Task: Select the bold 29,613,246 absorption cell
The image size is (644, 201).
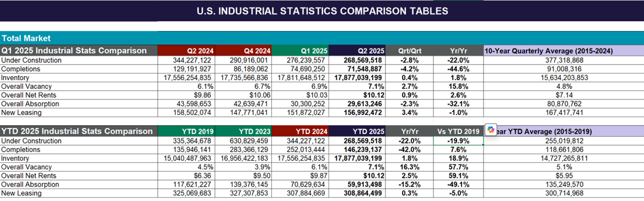Action: [357, 104]
